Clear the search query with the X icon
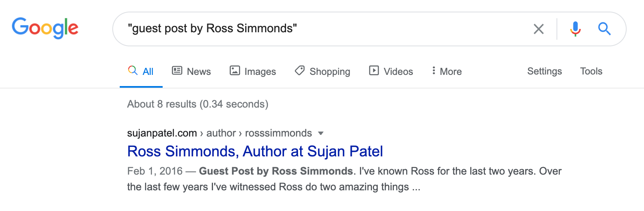Screen dimensions: 644x211 pos(538,29)
